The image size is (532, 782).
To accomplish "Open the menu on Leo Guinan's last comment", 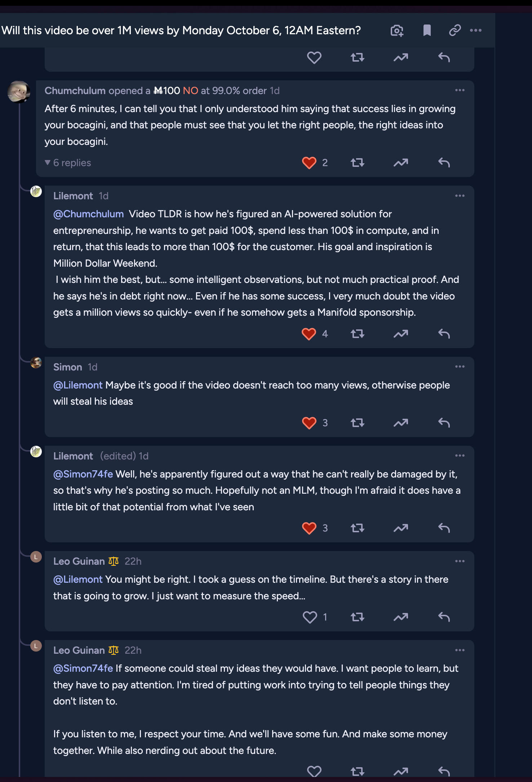I will click(x=460, y=650).
